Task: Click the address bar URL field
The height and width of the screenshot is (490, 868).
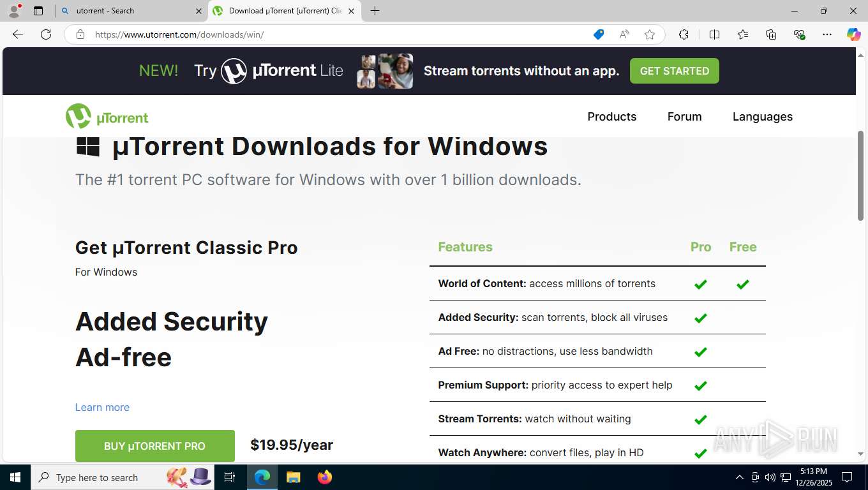Action: (338, 34)
